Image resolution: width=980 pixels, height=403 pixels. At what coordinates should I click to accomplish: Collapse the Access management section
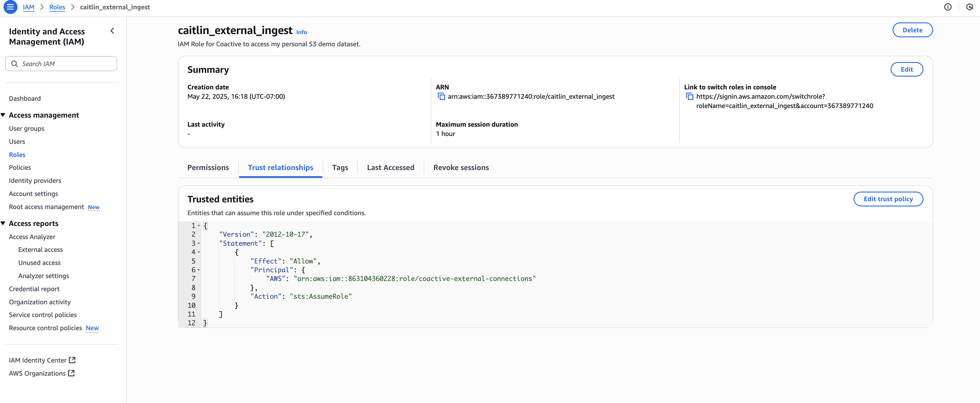click(x=3, y=115)
